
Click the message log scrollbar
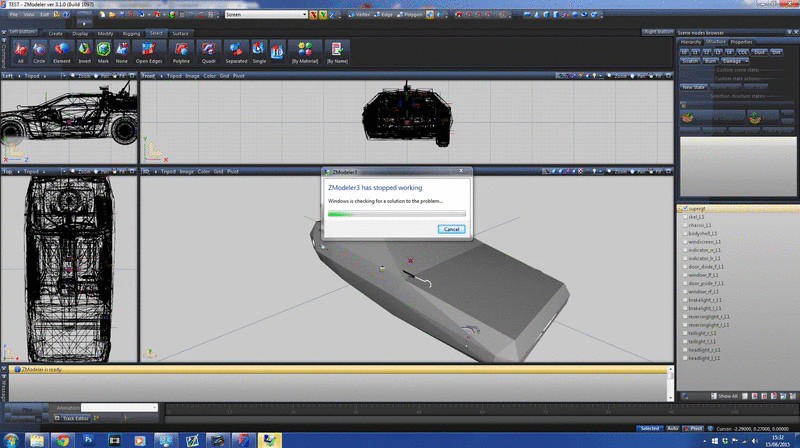click(670, 383)
